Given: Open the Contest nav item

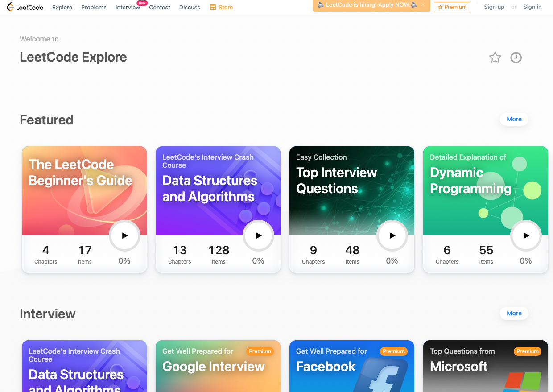Looking at the screenshot, I should click(160, 7).
